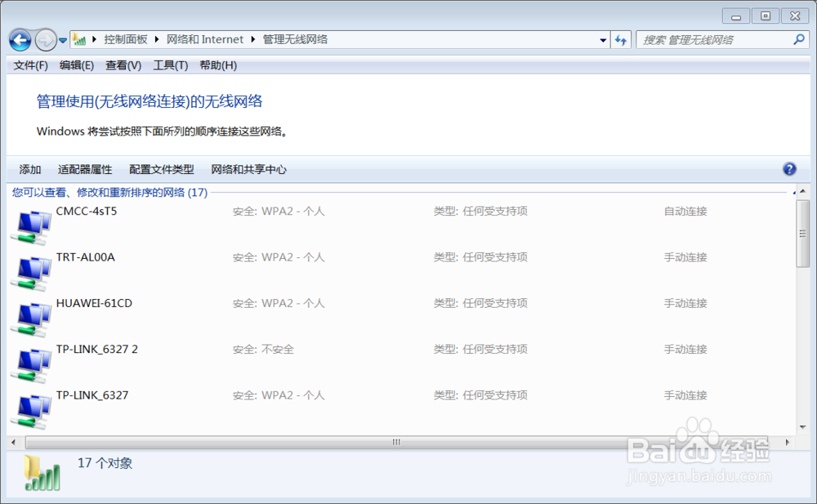Click the 网络和 Internet breadcrumb
This screenshot has height=504, width=817.
point(205,39)
